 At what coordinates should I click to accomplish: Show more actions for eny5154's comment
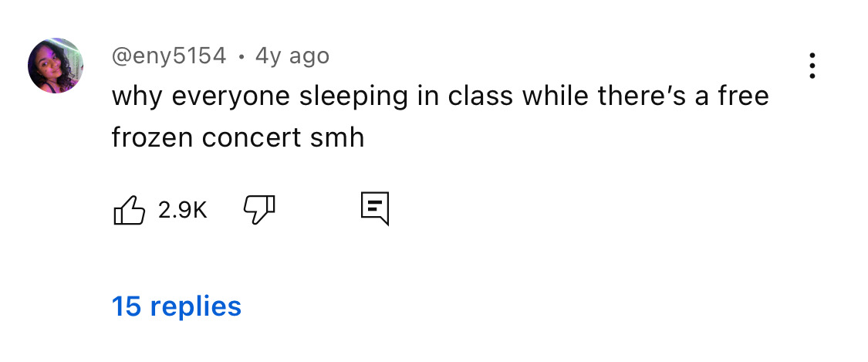click(812, 66)
